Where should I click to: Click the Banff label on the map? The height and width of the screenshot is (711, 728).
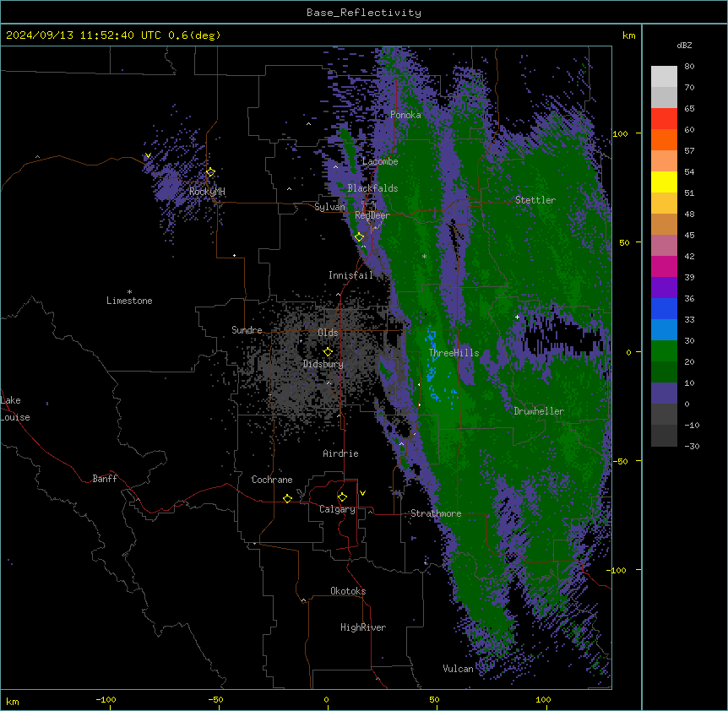coord(105,479)
